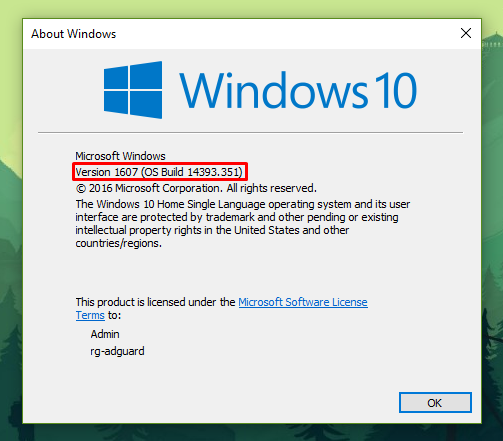
Task: Click the Version 1607 OS Build line
Action: (159, 172)
